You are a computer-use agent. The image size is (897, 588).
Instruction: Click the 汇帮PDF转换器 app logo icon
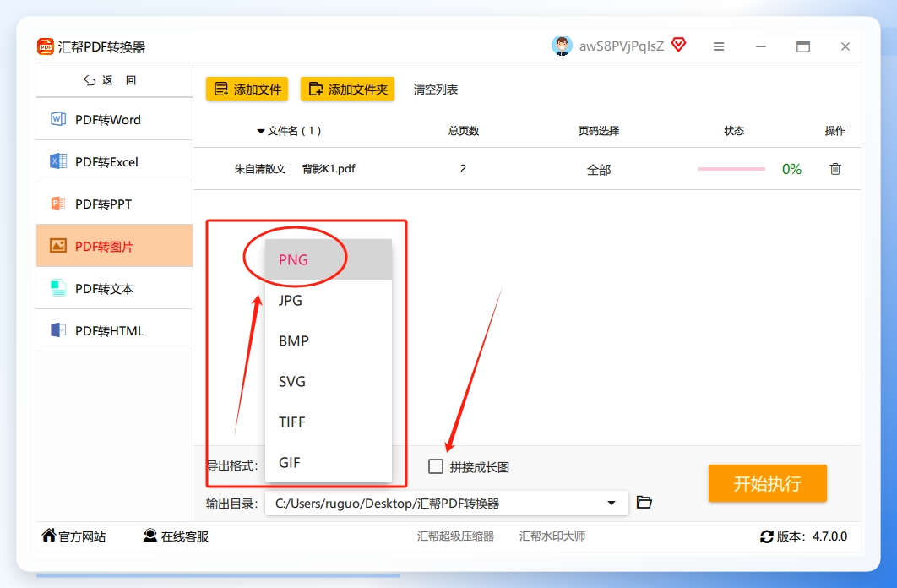click(x=46, y=46)
